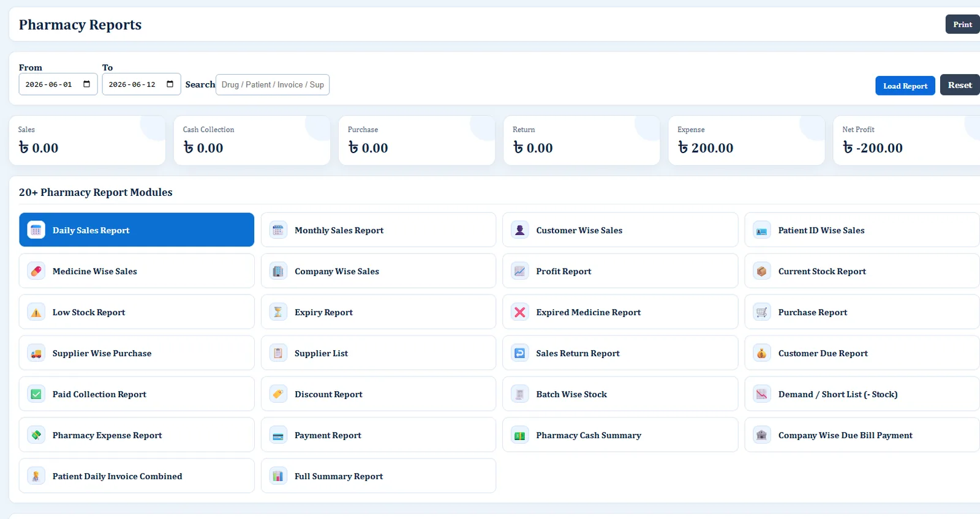The image size is (980, 519).
Task: Click the Pharmacy Expense Report money icon
Action: point(36,435)
